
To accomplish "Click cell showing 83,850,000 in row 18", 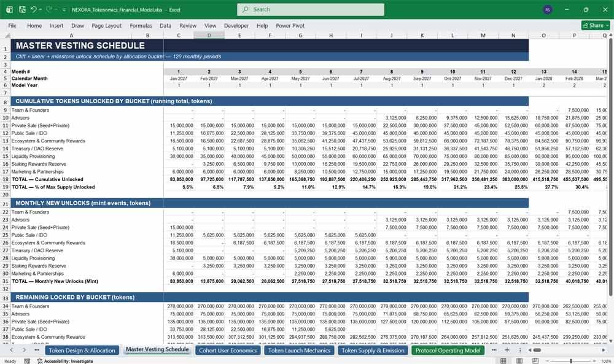I will pyautogui.click(x=179, y=179).
